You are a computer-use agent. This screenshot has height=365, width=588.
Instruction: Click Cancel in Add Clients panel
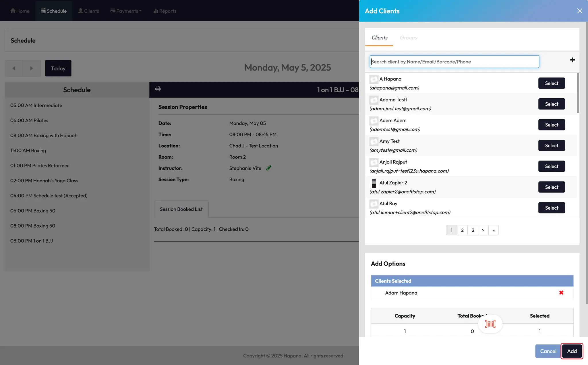point(548,351)
